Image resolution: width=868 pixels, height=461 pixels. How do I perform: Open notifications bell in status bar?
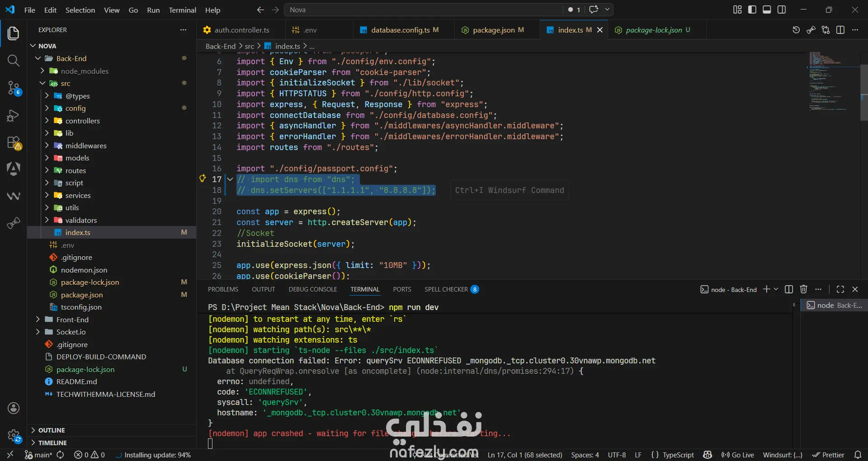[x=858, y=455]
